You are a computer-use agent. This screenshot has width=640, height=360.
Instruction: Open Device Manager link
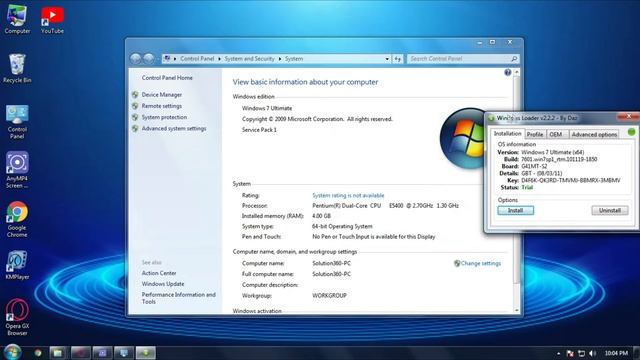[162, 95]
